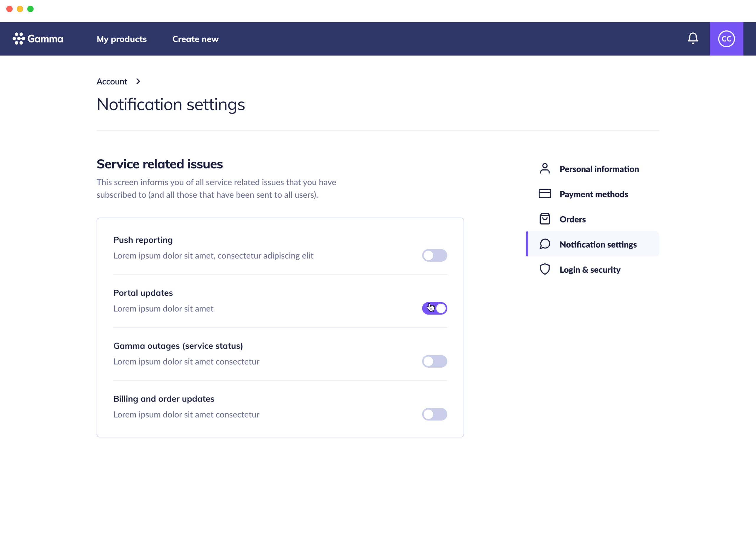Expand the Account breadcrumb chevron
This screenshot has width=756, height=537.
(x=138, y=81)
